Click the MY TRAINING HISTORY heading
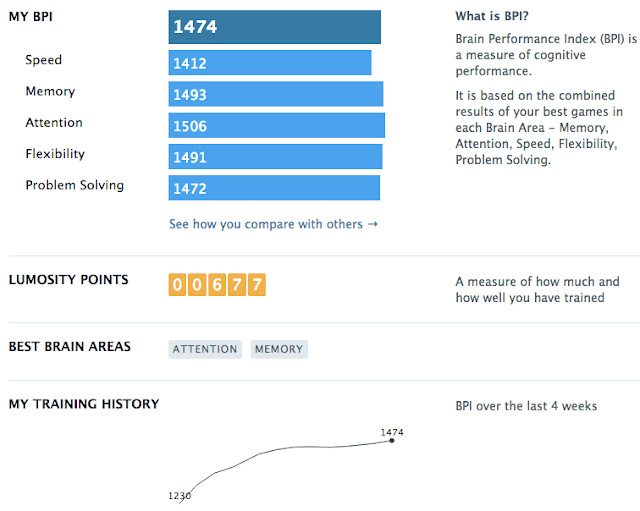Viewport: 640px width, 511px height. (84, 404)
